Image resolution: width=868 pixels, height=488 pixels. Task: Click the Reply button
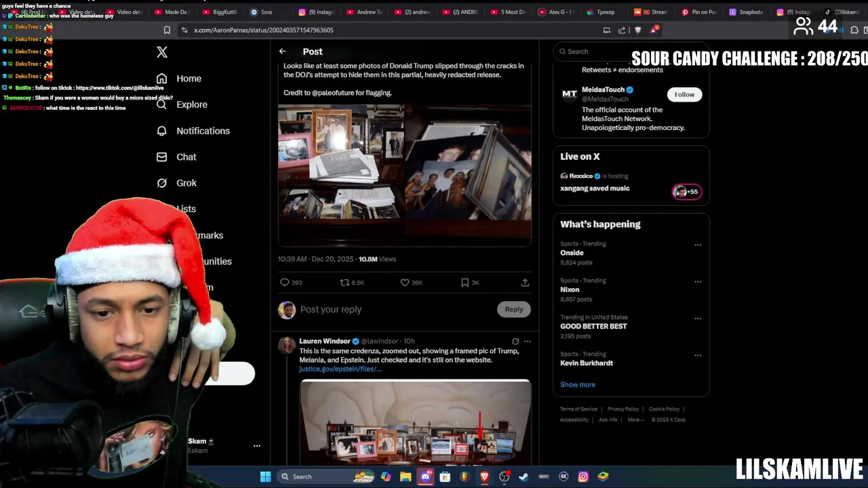click(x=514, y=309)
